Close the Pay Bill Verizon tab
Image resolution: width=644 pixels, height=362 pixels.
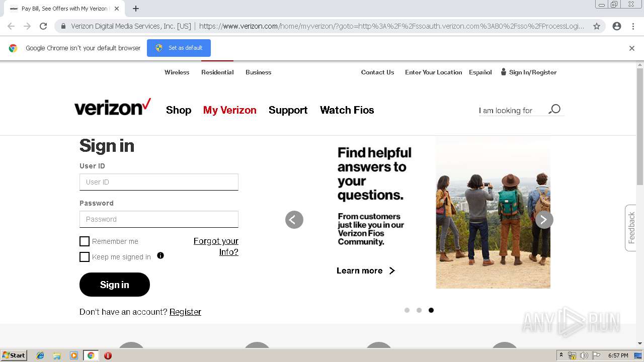117,9
